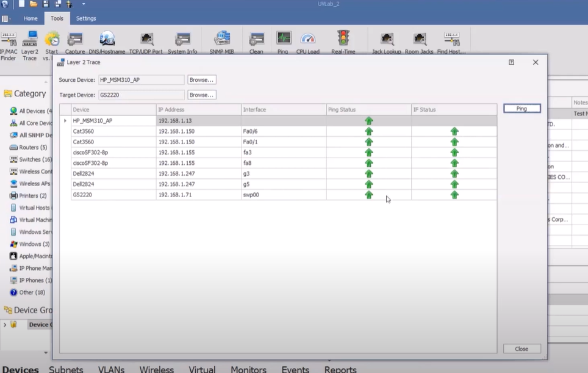Click IP address 192.168.1.13 cell
The image size is (588, 373).
(x=199, y=121)
